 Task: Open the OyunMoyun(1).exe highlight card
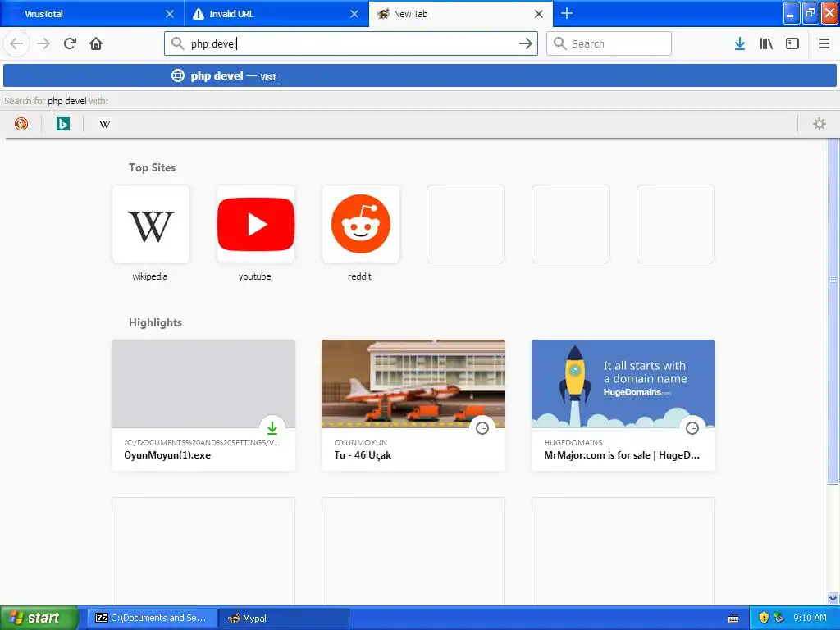203,405
